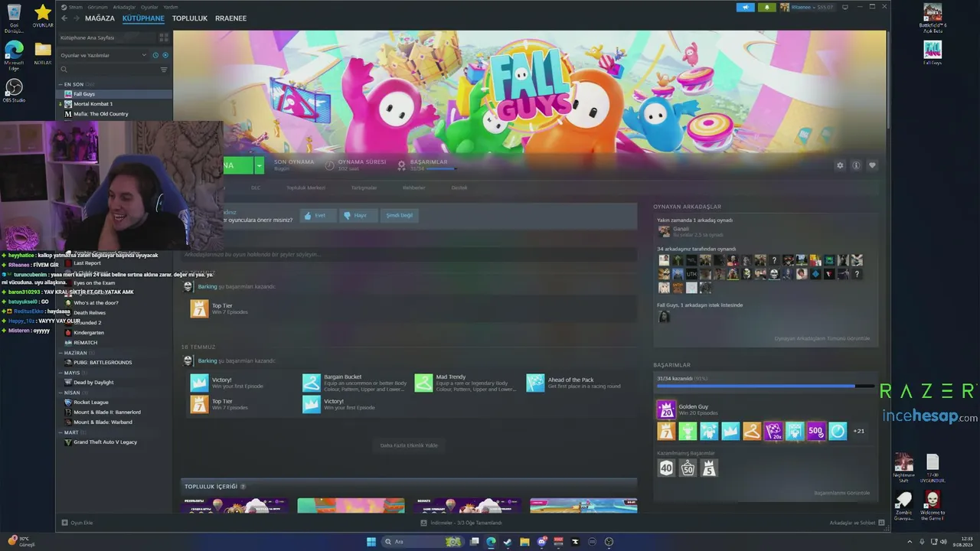This screenshot has height=551, width=980.
Task: Click the Ahead of the Pack achievement icon
Action: click(535, 383)
